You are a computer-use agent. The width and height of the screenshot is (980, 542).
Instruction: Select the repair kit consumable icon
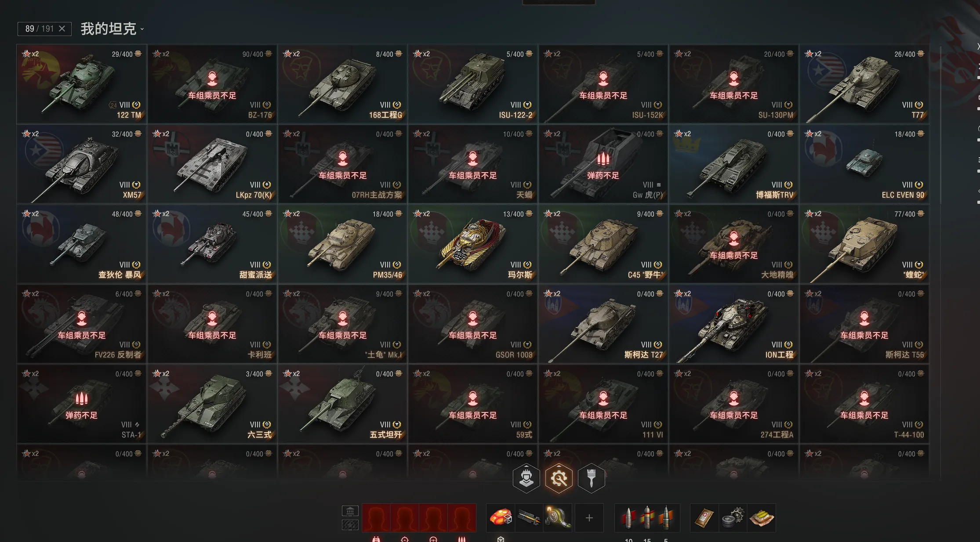(733, 518)
